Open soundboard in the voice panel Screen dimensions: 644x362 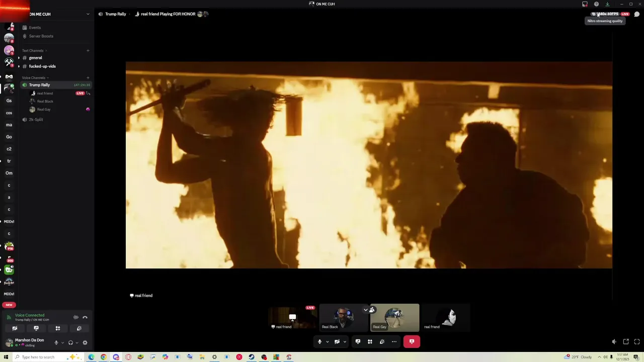point(79,328)
